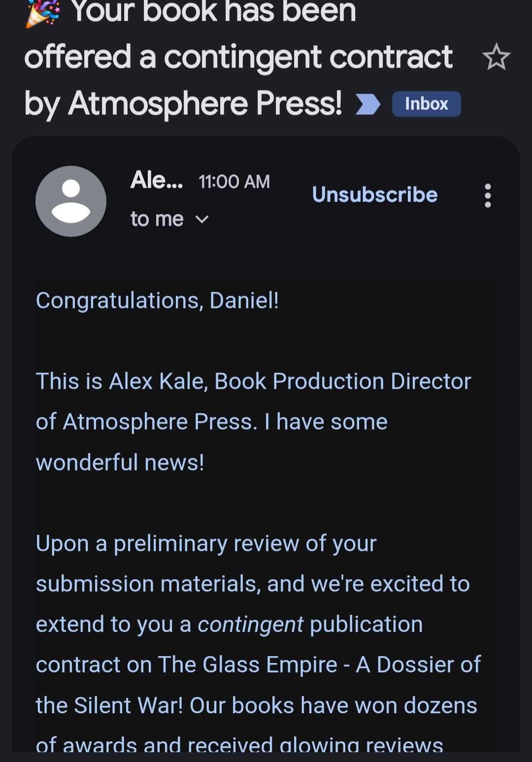This screenshot has height=762, width=532.
Task: Click the "wonderful news!" text
Action: coord(120,463)
